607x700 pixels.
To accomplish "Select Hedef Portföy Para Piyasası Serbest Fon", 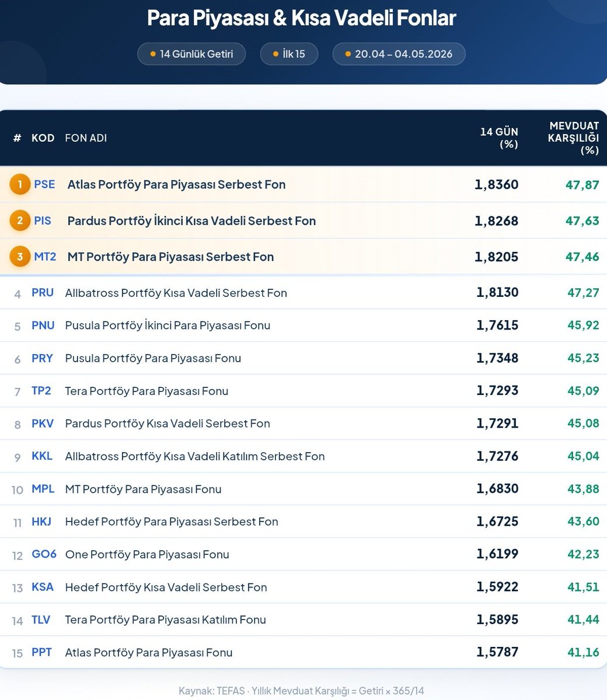I will pyautogui.click(x=172, y=522).
